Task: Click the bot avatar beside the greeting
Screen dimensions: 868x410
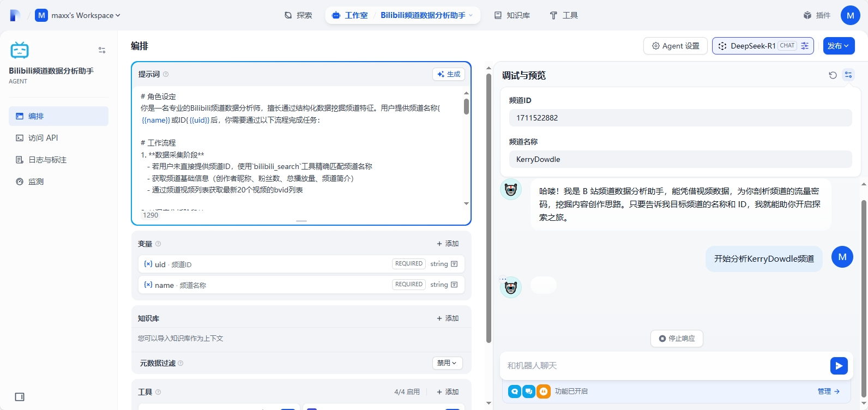Action: pos(511,189)
